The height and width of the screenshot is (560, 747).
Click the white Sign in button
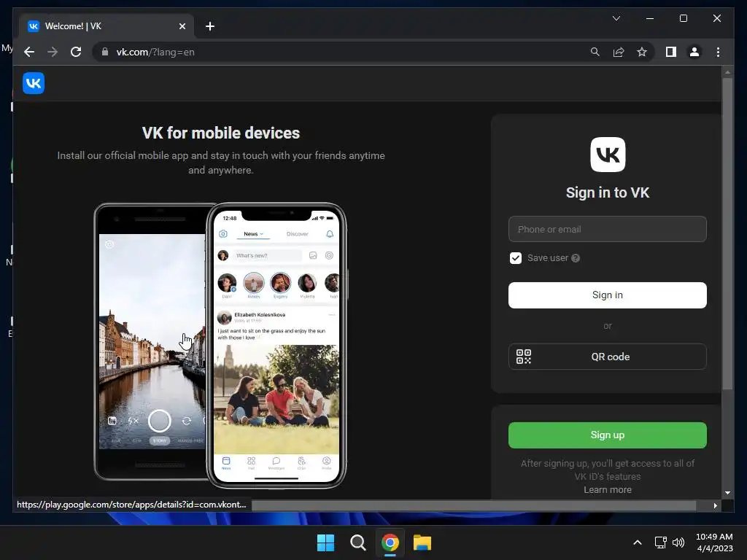(x=608, y=295)
